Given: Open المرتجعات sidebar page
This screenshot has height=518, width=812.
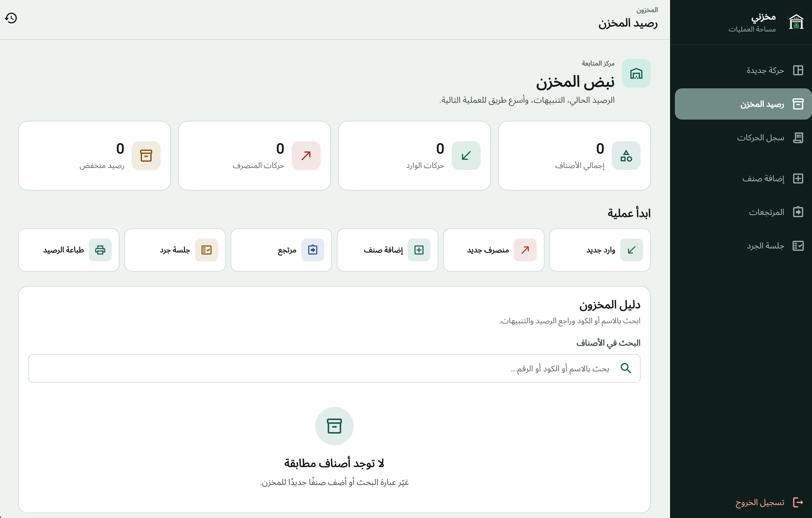Looking at the screenshot, I should tap(743, 212).
